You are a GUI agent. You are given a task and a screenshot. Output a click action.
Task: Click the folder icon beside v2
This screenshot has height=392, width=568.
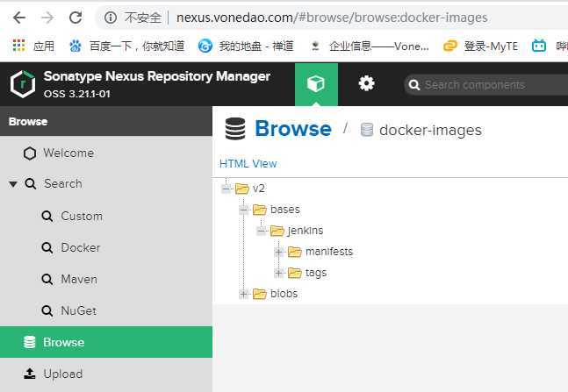pos(242,189)
